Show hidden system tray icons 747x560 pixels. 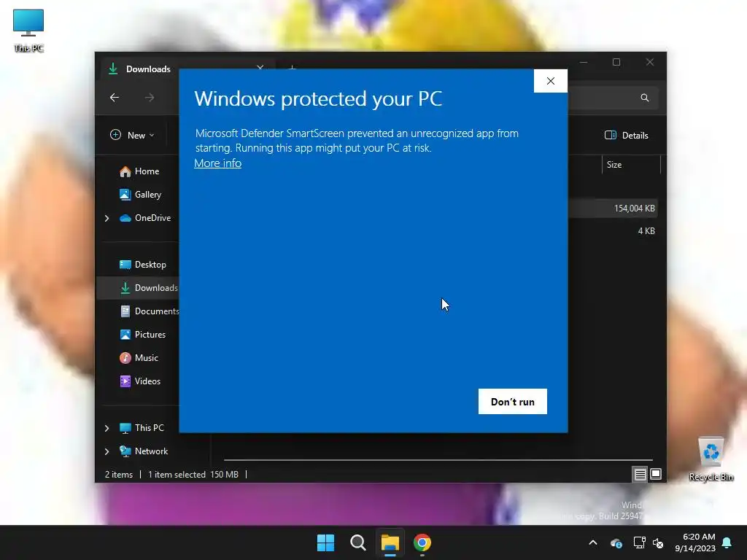click(593, 542)
